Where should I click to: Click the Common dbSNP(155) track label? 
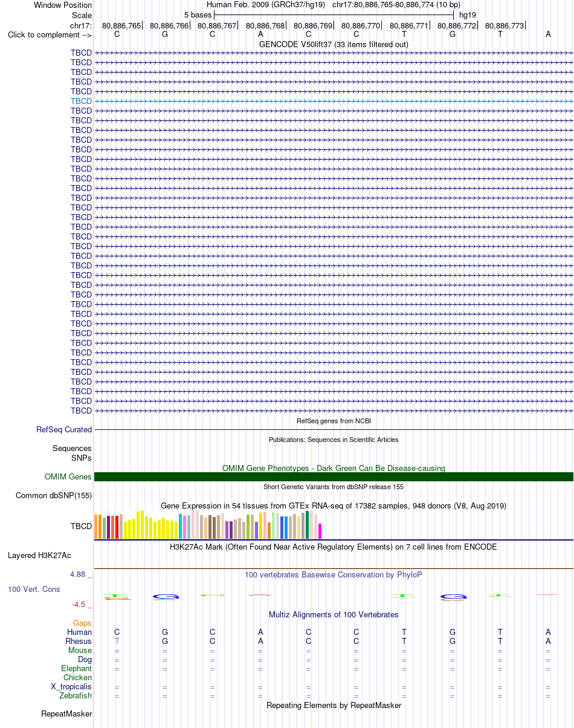[54, 496]
